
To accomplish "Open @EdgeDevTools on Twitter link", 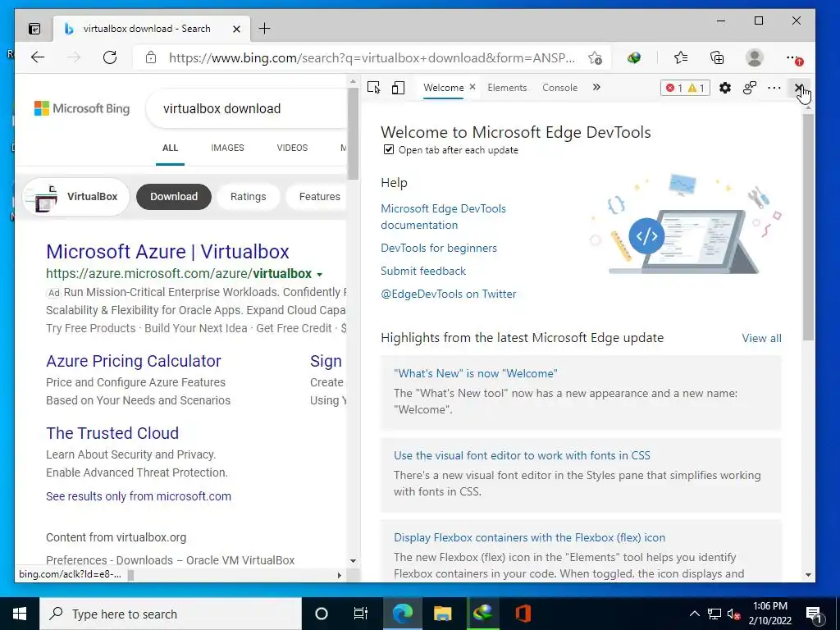I will 449,294.
